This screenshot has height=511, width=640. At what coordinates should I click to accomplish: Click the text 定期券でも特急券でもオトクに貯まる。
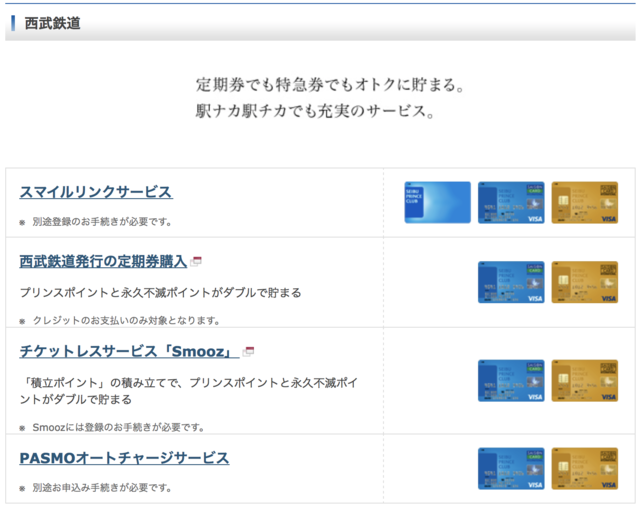330,84
